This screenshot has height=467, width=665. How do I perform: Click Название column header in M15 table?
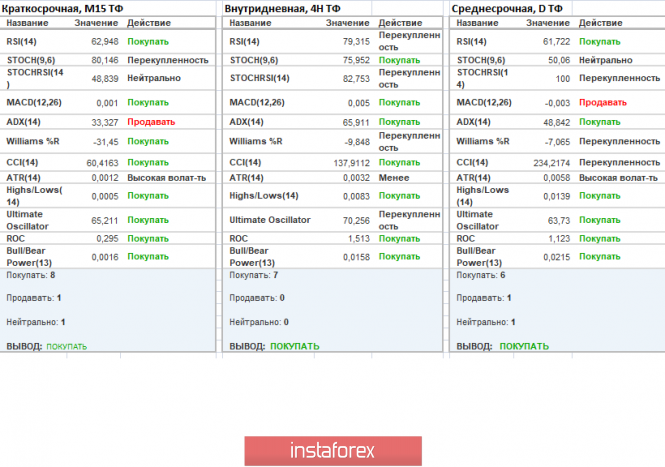coord(26,23)
